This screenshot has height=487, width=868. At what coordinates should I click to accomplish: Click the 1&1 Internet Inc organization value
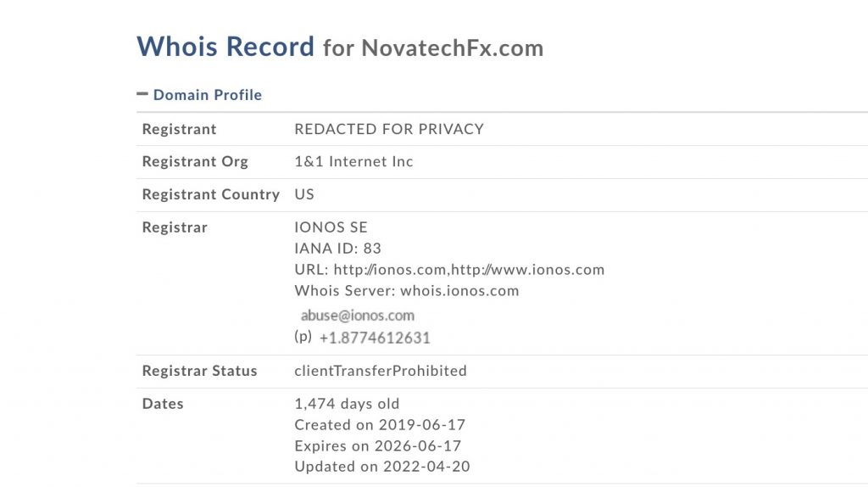[x=353, y=161]
